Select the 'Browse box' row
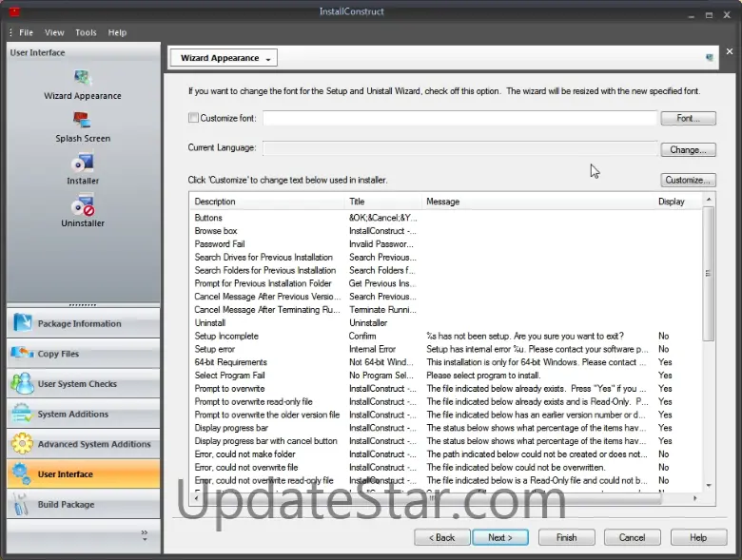This screenshot has width=742, height=560. (446, 231)
